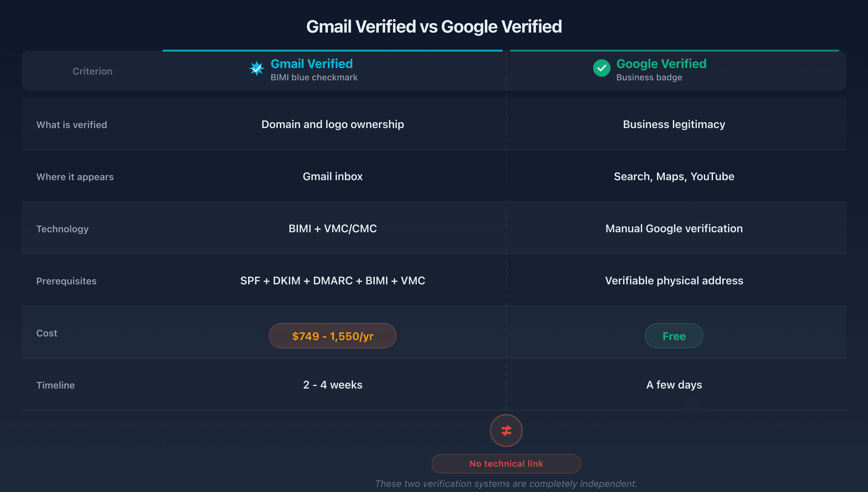Click the 'BIMI blue checkmark' subtitle

click(x=314, y=77)
